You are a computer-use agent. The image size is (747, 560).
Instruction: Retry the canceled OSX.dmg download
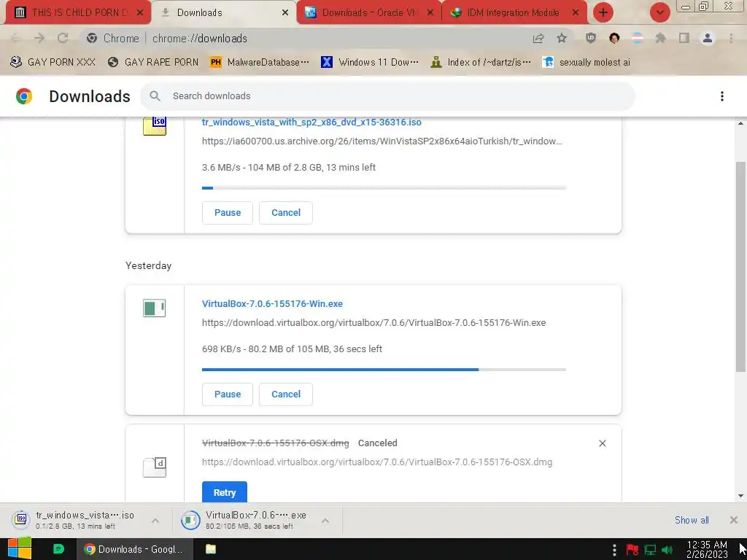point(225,492)
